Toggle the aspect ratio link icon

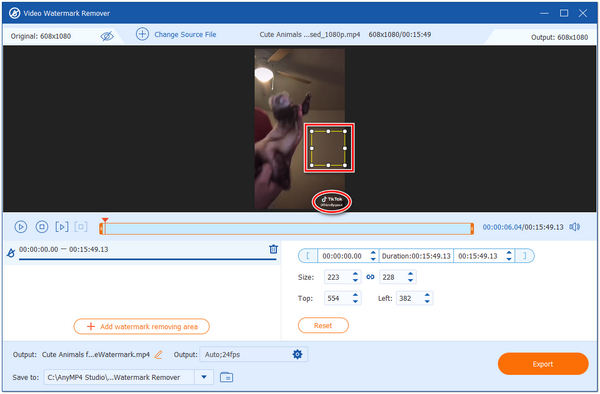tap(370, 277)
